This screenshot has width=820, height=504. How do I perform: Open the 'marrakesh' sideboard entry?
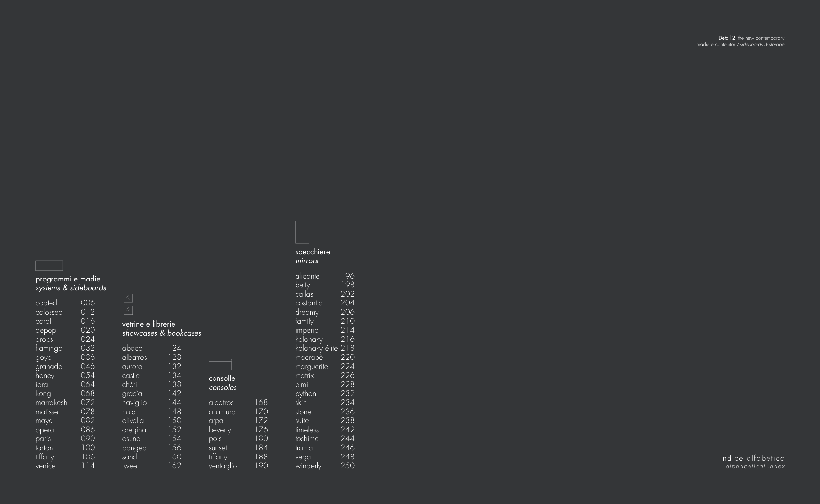(x=51, y=403)
